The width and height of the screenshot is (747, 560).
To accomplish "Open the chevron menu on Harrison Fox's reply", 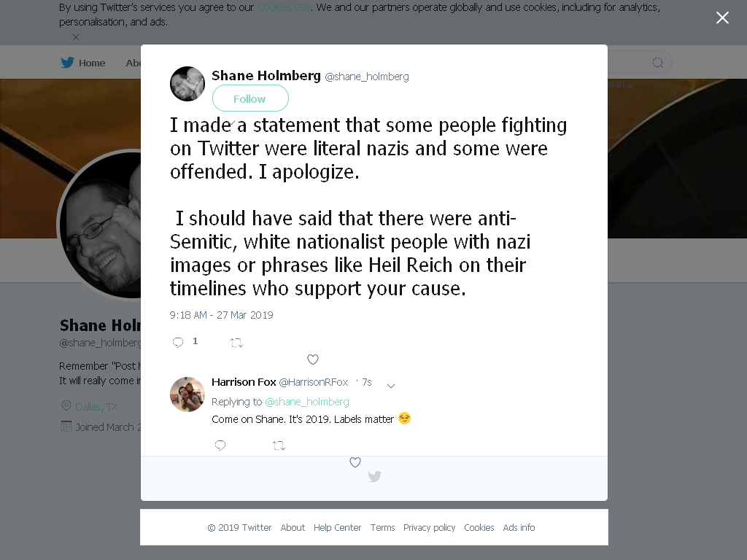I will coord(391,386).
